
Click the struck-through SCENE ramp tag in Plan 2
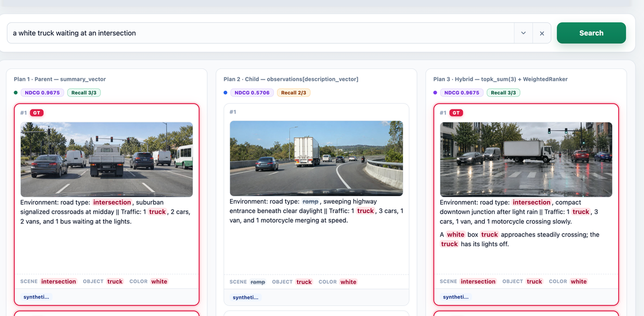coord(258,282)
